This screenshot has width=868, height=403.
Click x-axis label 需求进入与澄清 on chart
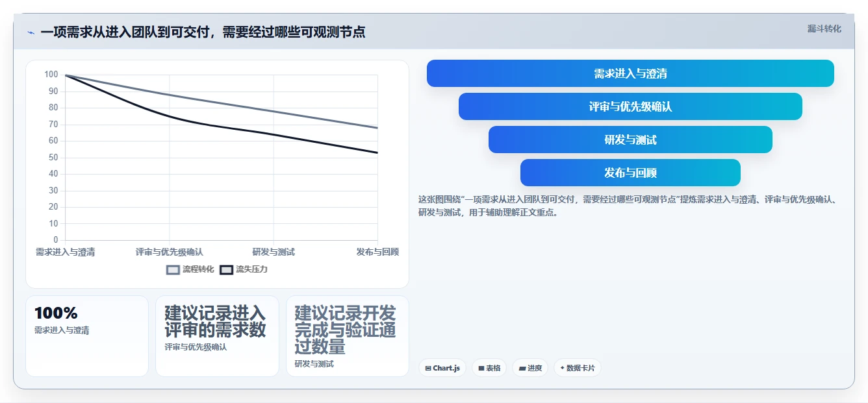click(x=65, y=252)
